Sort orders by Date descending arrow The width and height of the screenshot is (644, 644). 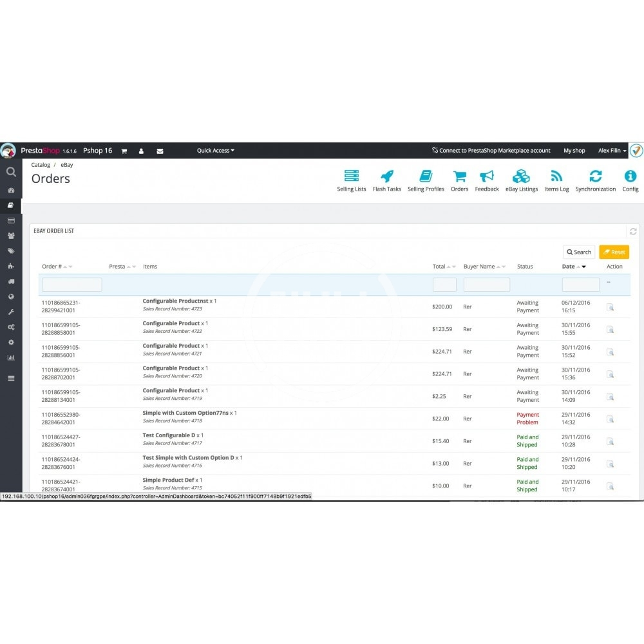[x=584, y=267]
